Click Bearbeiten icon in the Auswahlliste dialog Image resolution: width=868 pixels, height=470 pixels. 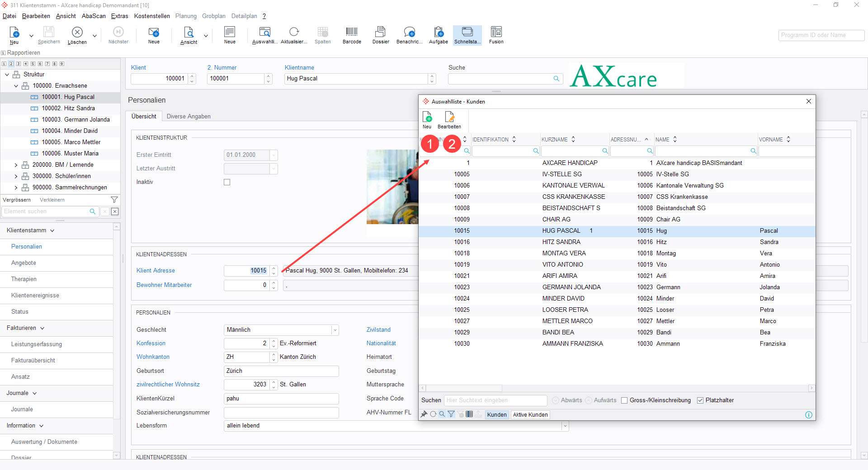tap(449, 120)
